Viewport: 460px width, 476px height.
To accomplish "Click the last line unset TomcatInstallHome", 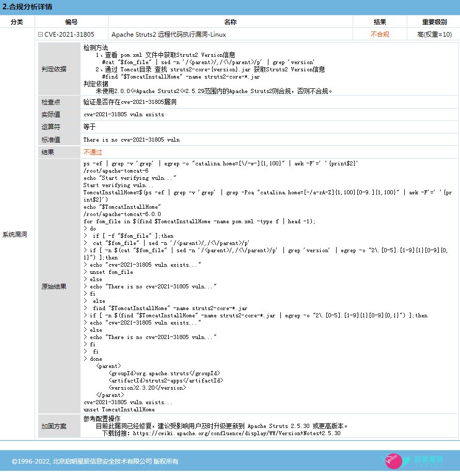I will [119, 410].
